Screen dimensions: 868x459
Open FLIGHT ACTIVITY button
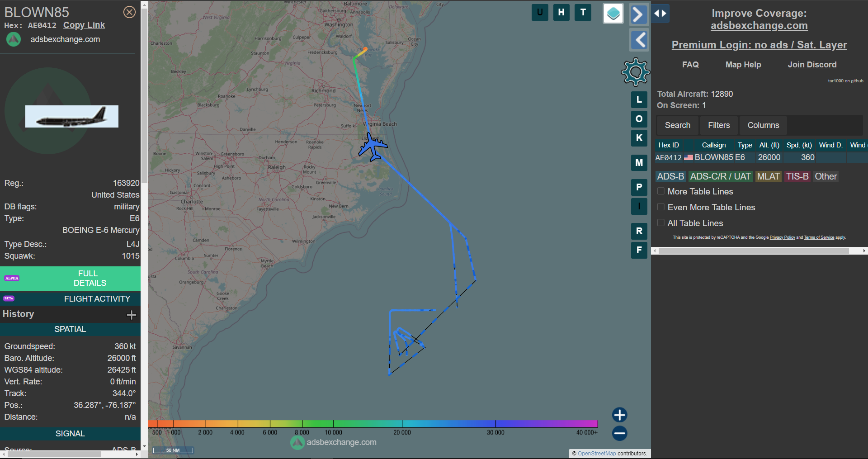tap(70, 299)
